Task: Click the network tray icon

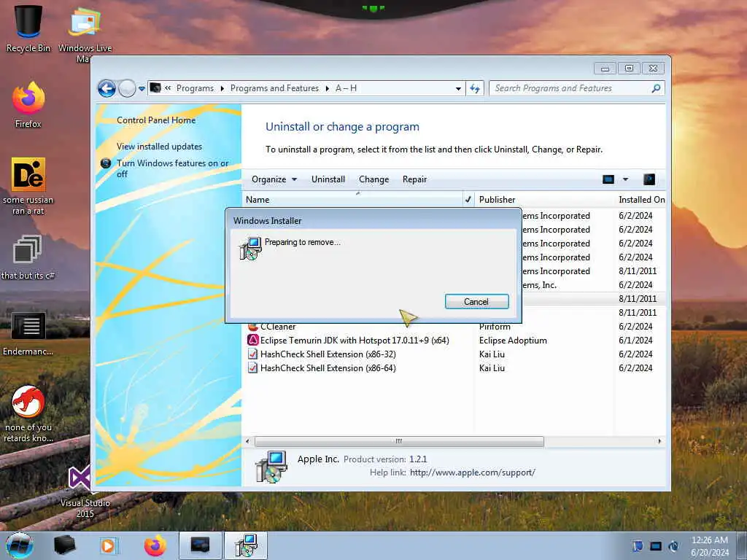Action: (656, 546)
